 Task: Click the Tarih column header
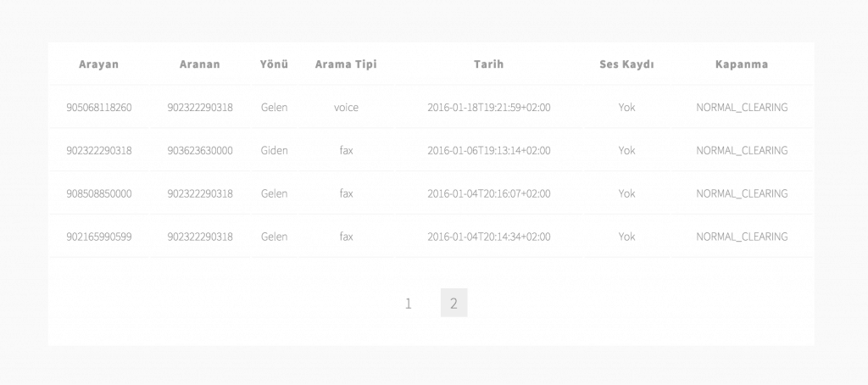(x=489, y=64)
